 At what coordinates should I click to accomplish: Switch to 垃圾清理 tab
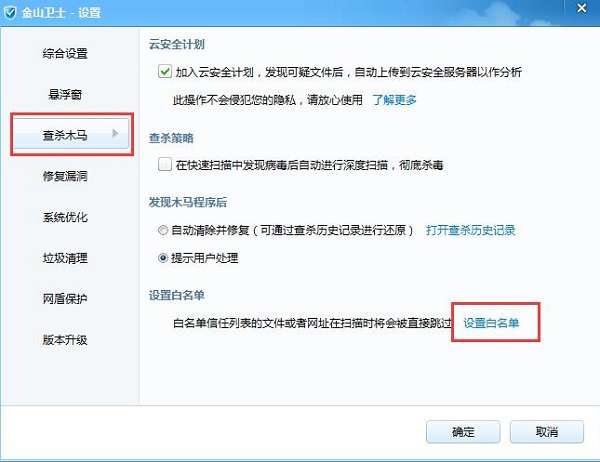pyautogui.click(x=65, y=258)
